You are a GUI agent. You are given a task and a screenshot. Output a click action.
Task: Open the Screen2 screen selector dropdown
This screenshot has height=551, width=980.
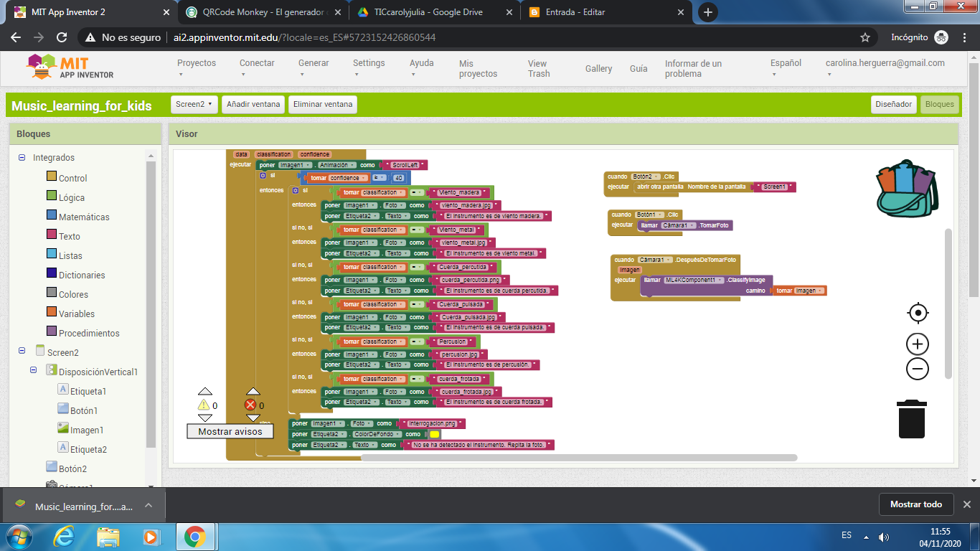point(194,105)
